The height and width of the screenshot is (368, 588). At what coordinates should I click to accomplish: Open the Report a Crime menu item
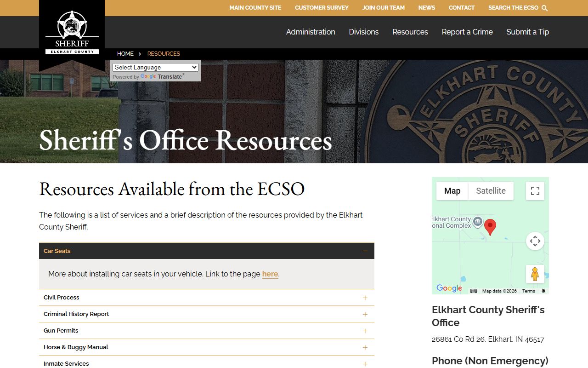pos(467,32)
